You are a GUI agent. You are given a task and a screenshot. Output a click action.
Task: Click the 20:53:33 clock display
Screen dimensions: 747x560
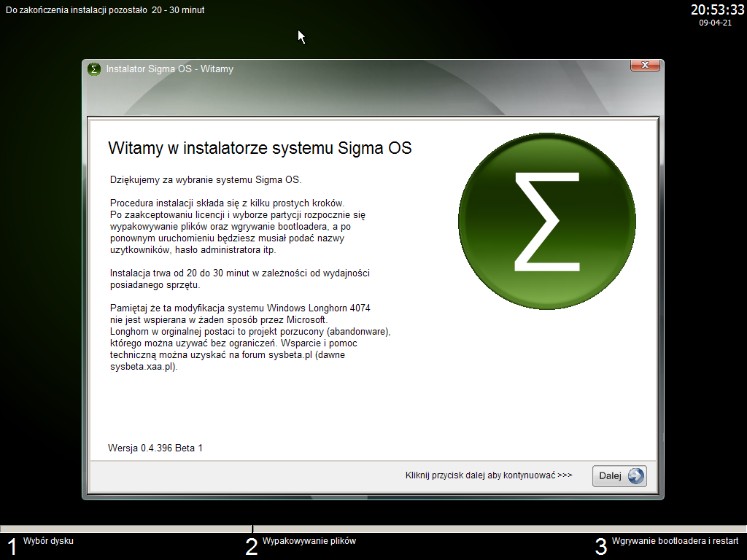(x=716, y=9)
